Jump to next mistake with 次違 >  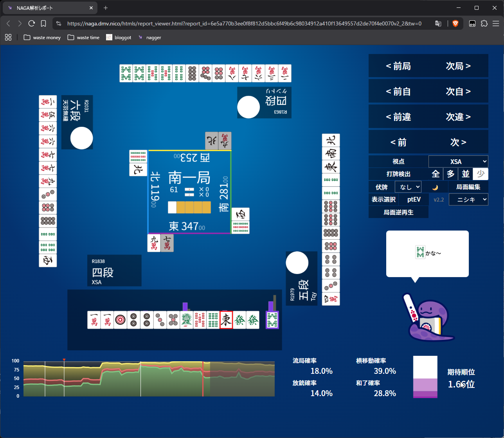tap(458, 117)
